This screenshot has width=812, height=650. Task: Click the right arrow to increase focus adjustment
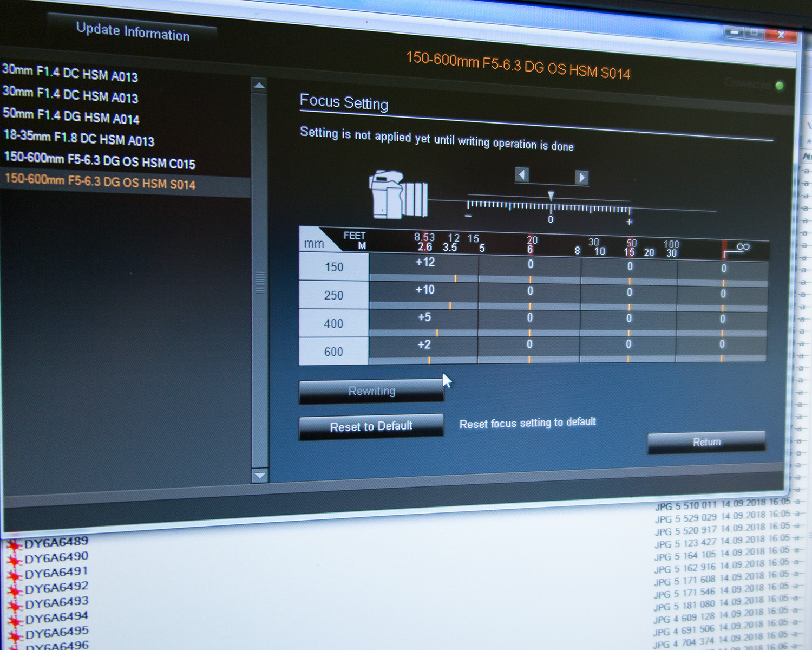click(581, 177)
